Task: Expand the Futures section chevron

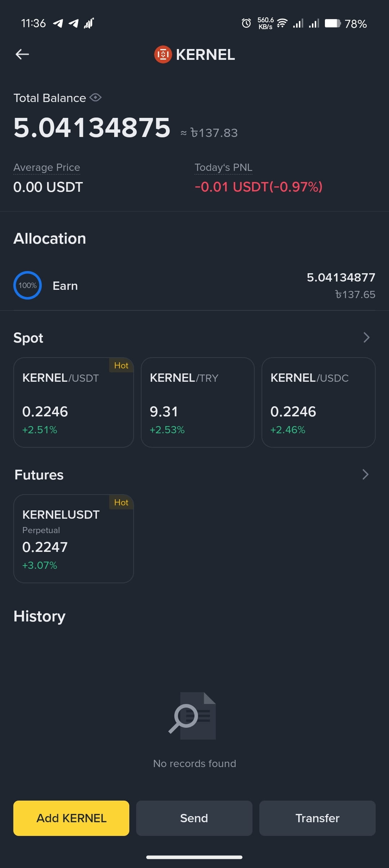Action: 366,474
